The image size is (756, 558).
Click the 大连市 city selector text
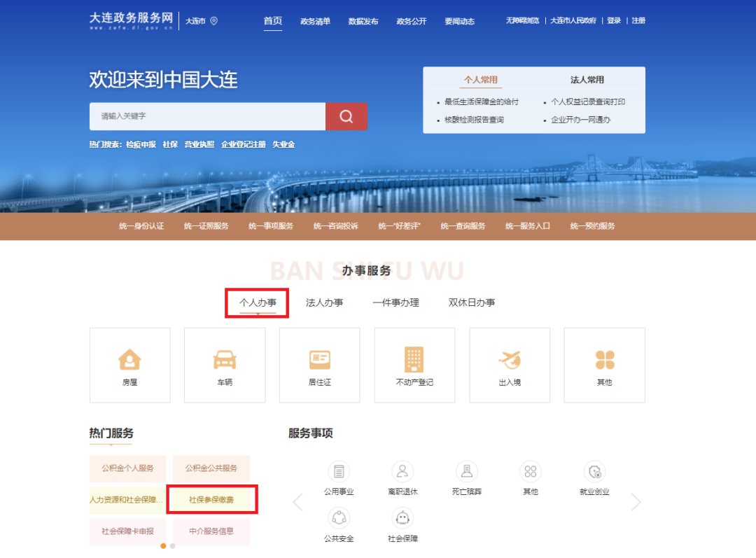pos(195,21)
